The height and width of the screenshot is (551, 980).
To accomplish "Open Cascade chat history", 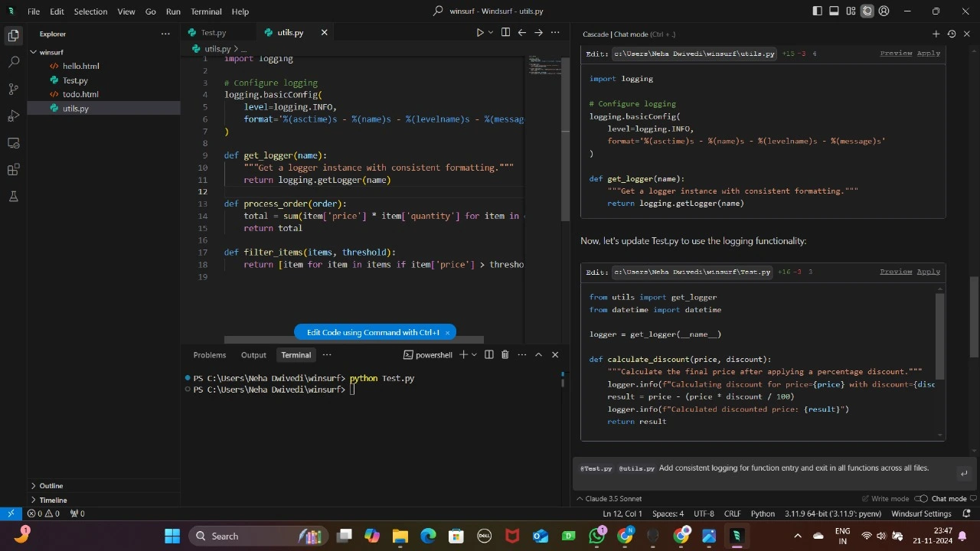I will coord(952,34).
